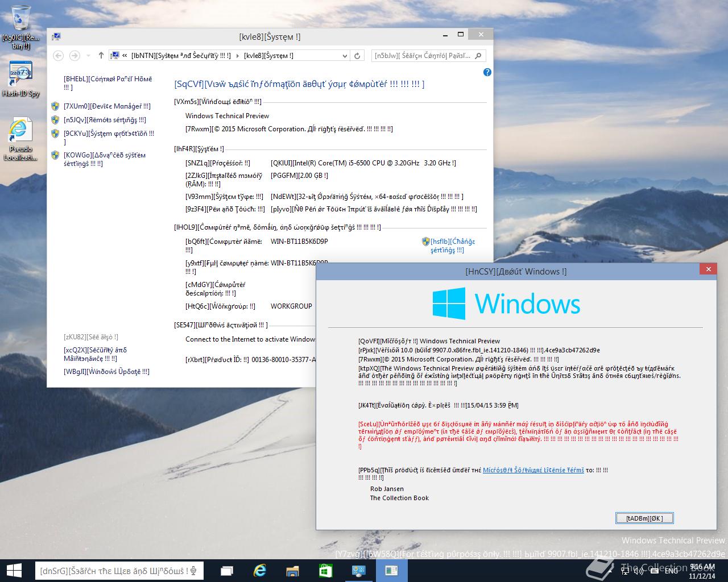Open the Store app from taskbar
Viewport: 728px width, 582px height.
[325, 571]
